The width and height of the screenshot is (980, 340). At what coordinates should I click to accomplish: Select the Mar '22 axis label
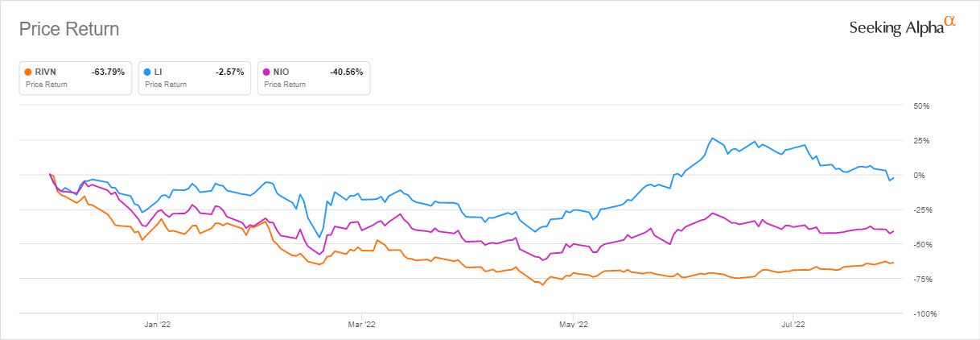(x=363, y=325)
